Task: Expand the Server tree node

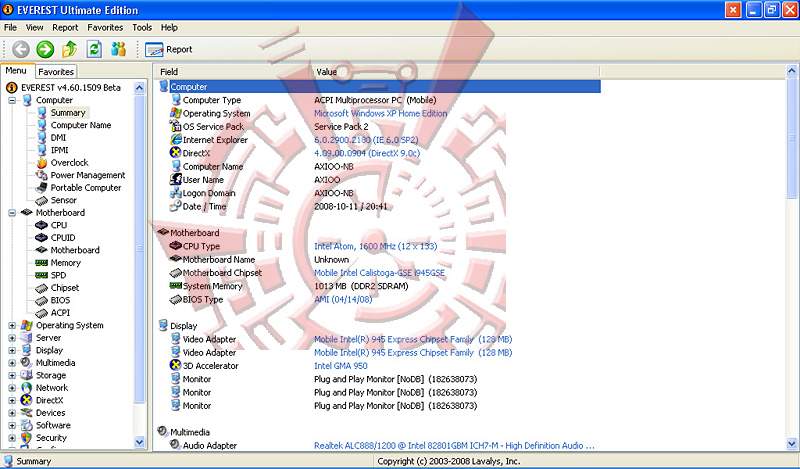Action: [12, 338]
